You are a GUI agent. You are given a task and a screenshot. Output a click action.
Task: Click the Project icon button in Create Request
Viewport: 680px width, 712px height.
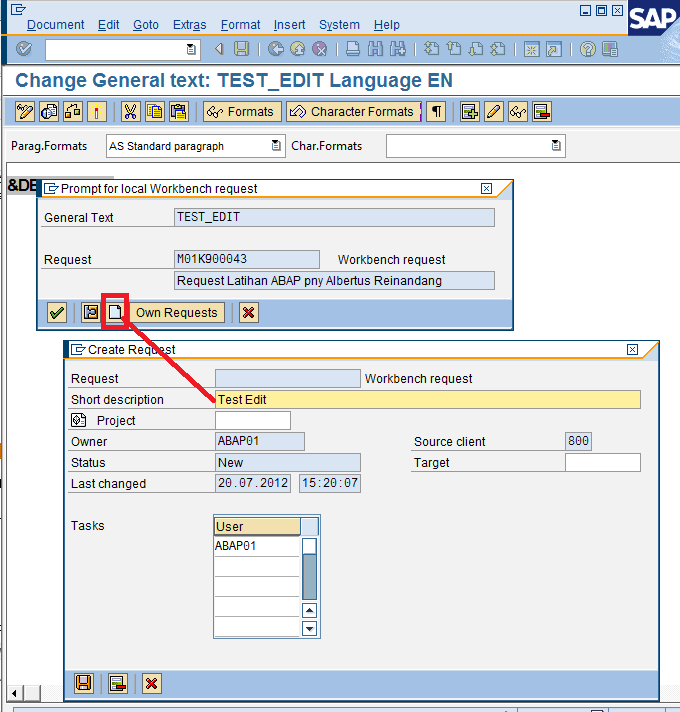point(79,420)
